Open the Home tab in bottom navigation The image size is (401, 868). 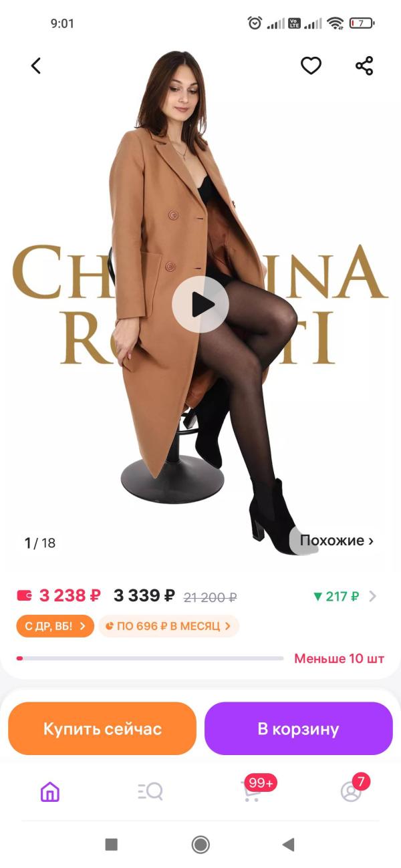click(50, 792)
